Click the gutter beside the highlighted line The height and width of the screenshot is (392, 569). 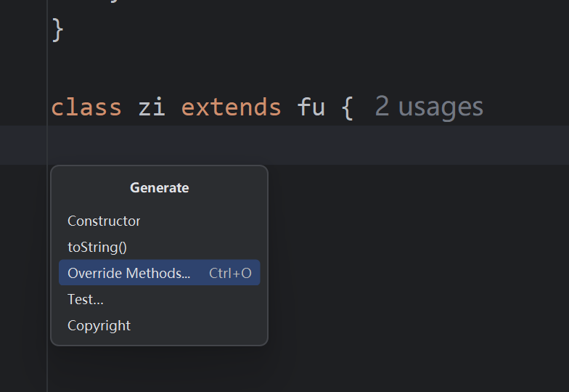(x=23, y=145)
